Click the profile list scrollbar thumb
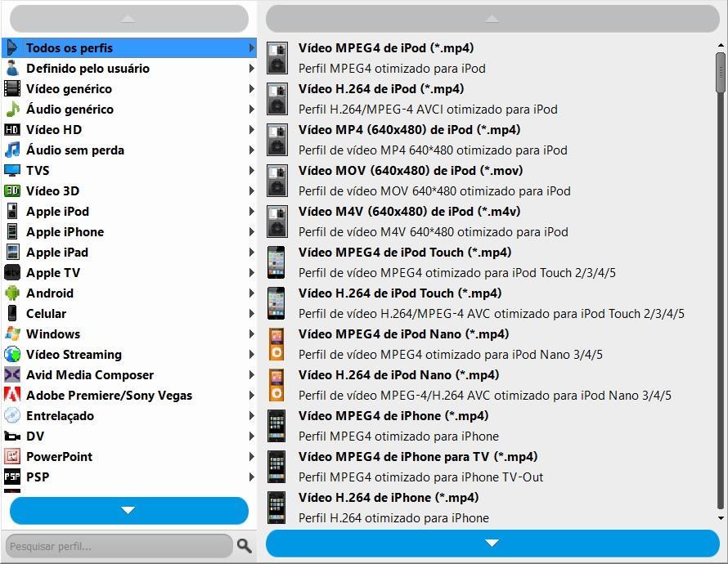The image size is (728, 564). point(721,73)
